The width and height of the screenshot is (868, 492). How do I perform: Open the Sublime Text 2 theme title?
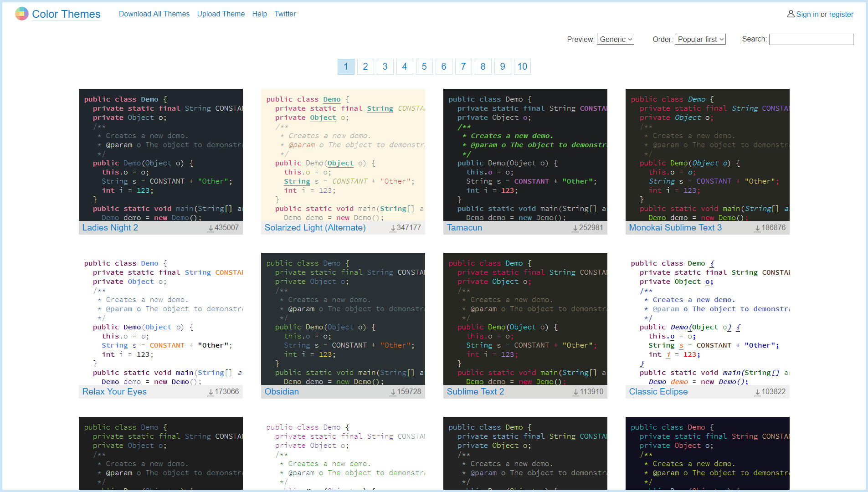tap(475, 392)
